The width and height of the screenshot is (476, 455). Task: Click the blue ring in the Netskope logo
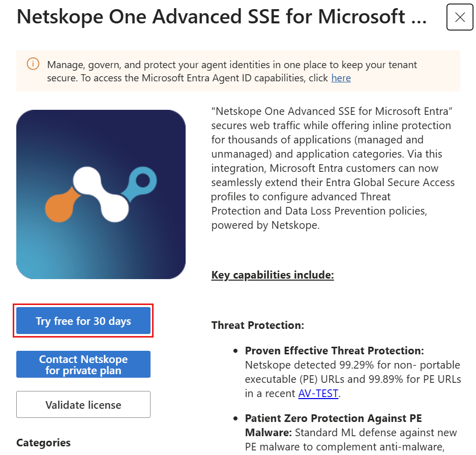point(143,181)
